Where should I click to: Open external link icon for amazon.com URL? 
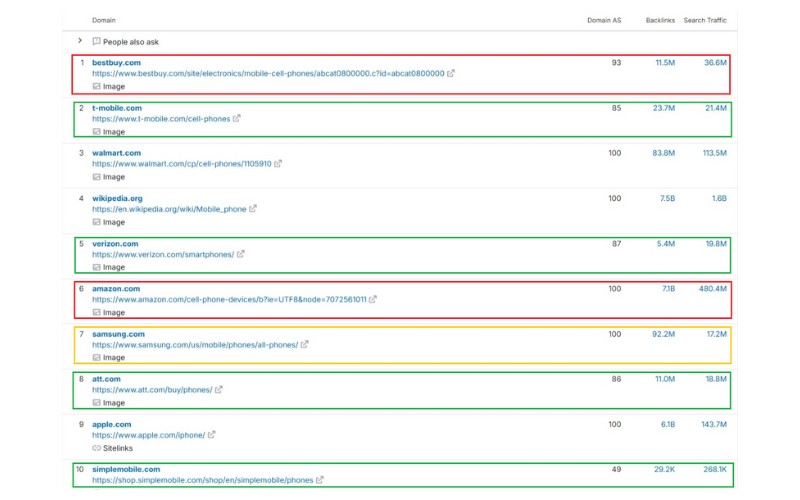373,299
